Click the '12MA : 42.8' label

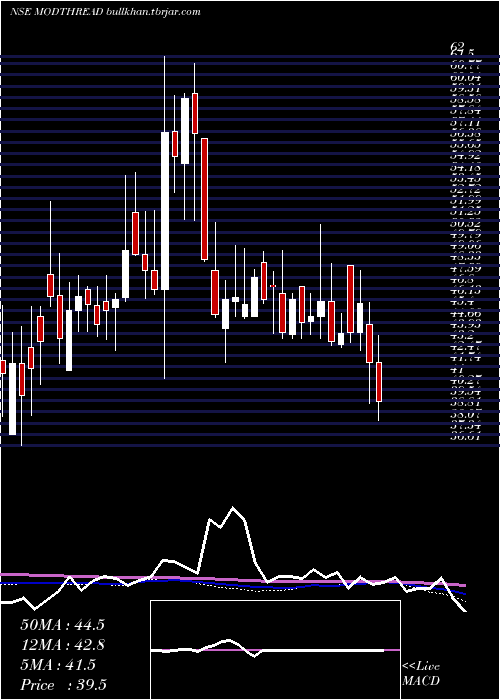62,645
